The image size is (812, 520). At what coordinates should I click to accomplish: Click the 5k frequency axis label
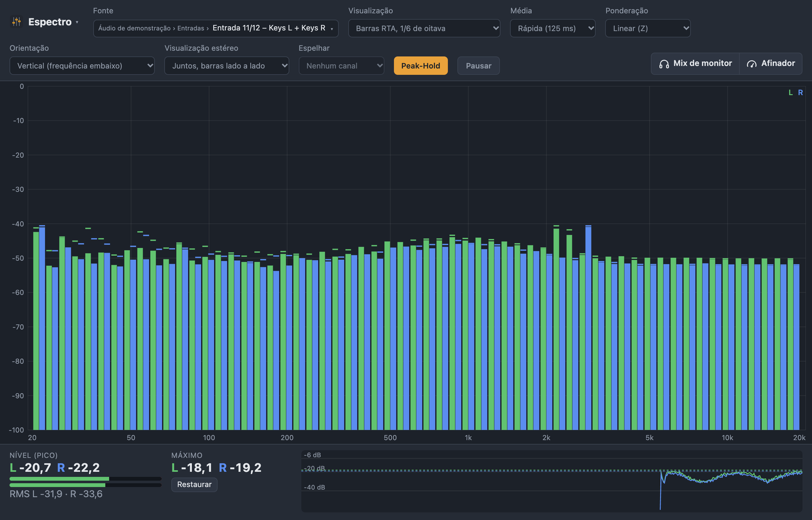(x=650, y=438)
